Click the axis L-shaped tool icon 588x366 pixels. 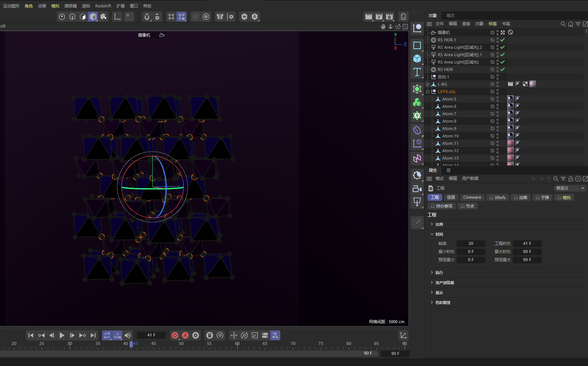click(x=117, y=17)
